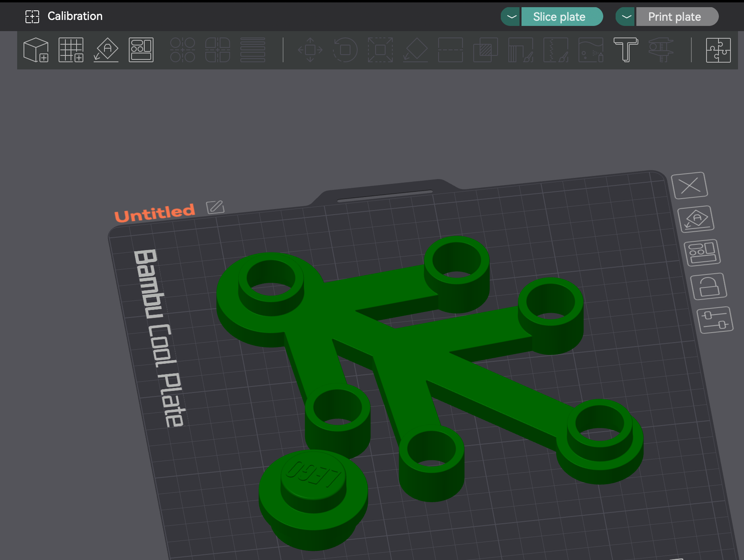The image size is (744, 560).
Task: Toggle the plate lock icon
Action: point(709,286)
